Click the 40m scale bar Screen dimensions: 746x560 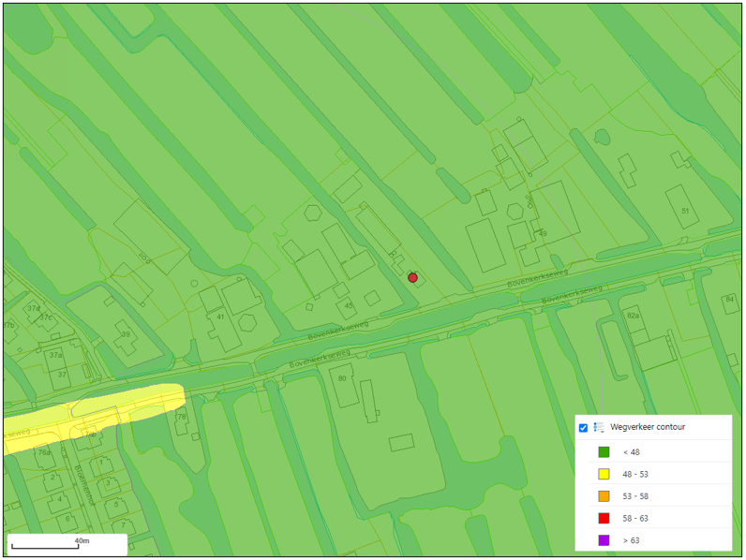67,544
